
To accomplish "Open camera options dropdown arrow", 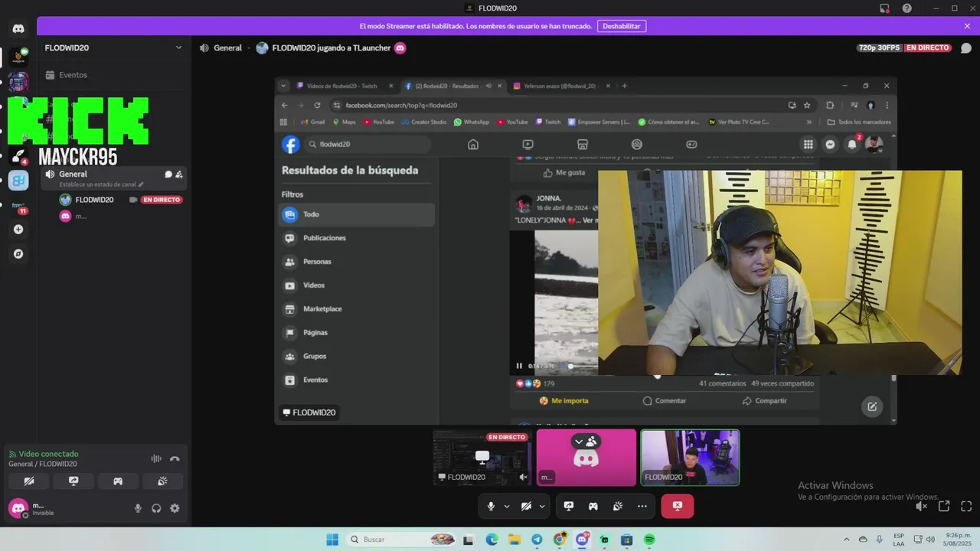I will [x=542, y=506].
